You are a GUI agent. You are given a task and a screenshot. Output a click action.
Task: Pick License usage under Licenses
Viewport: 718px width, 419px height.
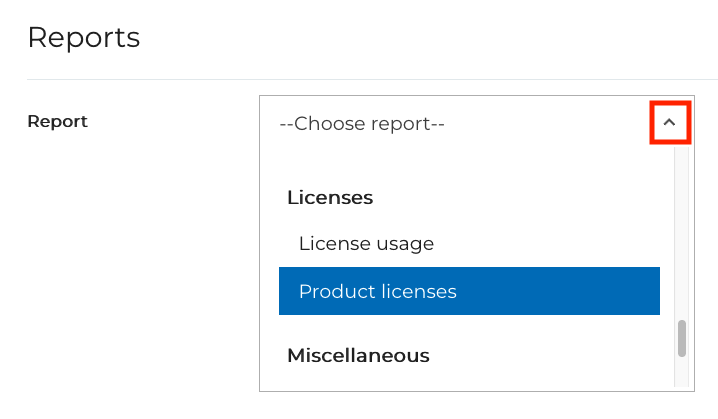366,243
